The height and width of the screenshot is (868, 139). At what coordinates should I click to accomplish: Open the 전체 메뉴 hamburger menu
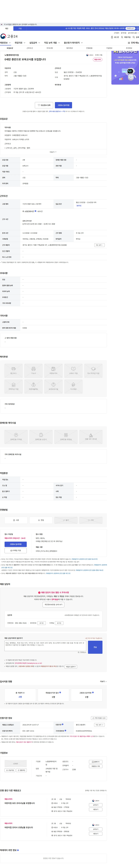133,43
